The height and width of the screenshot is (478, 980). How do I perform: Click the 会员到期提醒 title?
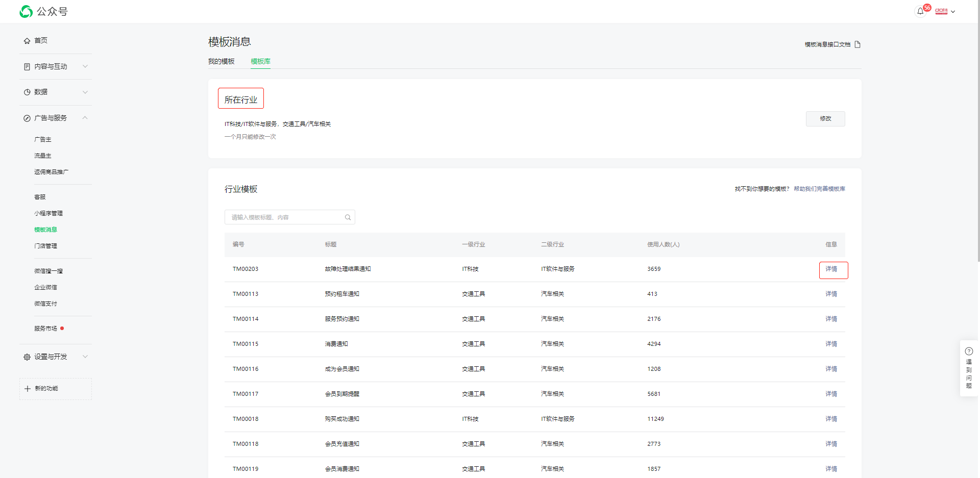coord(342,394)
